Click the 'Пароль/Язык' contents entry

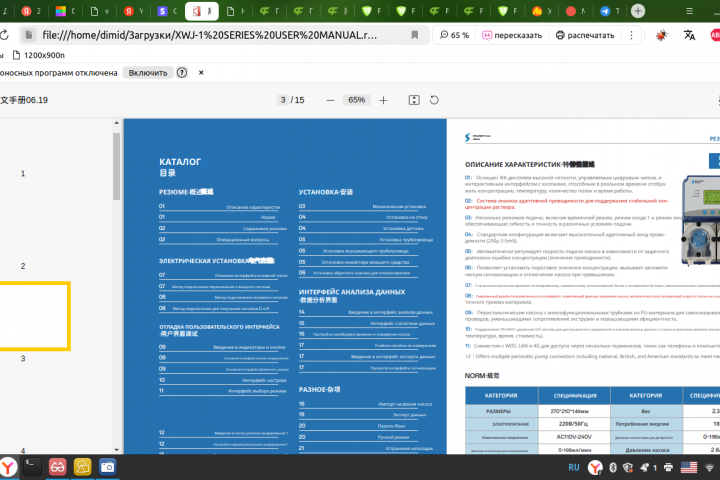pyautogui.click(x=391, y=426)
